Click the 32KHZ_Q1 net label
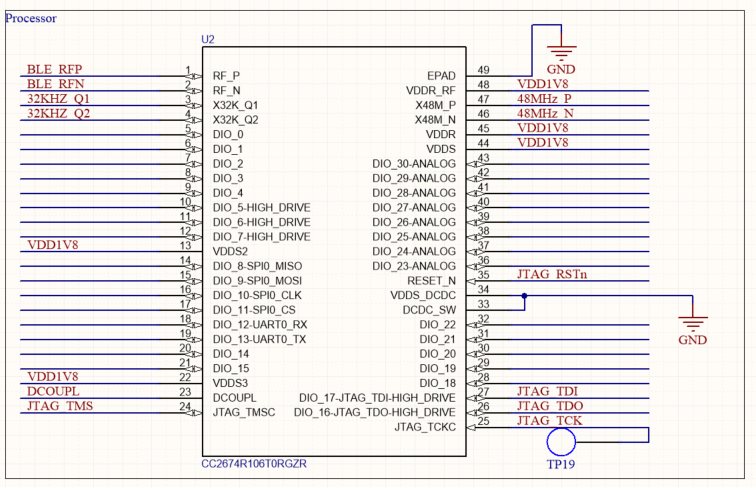 [58, 99]
